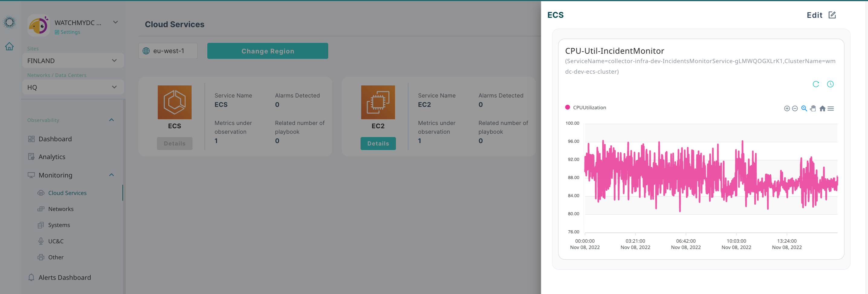Screen dimensions: 868x294
Task: Activate the box zoom magnifier tool
Action: [x=804, y=108]
